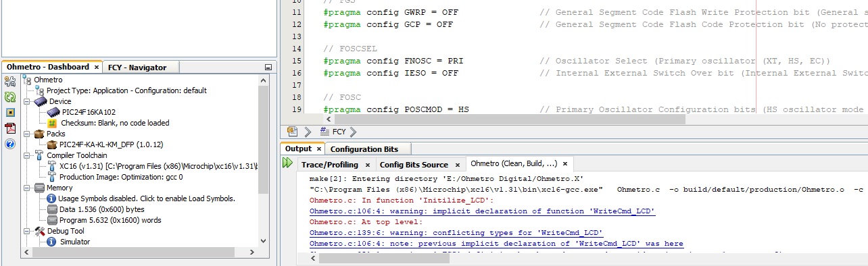Screen dimensions: 868x266
Task: Click code line "#pragma config IESO = OFF"
Action: 391,73
